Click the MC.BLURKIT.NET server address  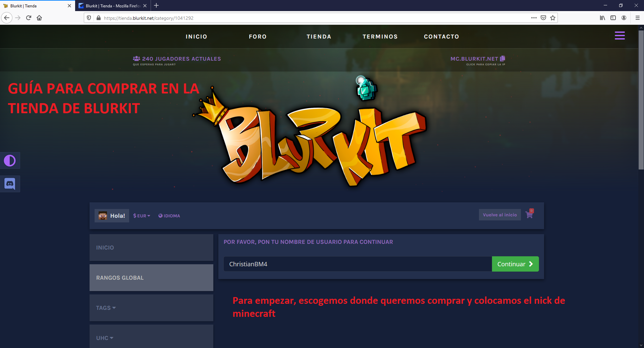coord(474,59)
